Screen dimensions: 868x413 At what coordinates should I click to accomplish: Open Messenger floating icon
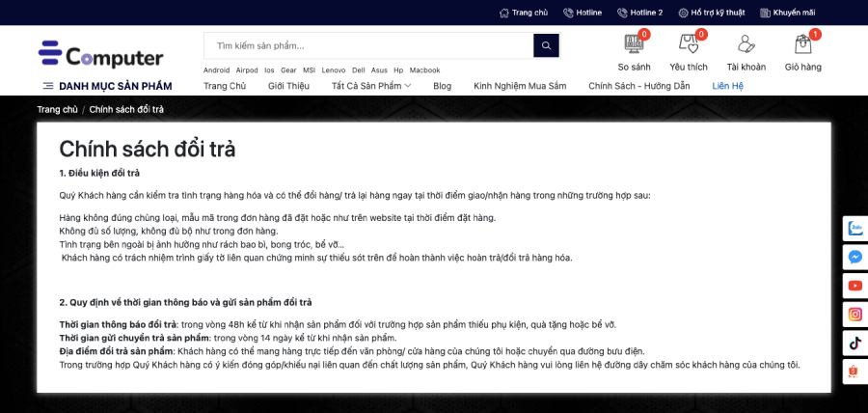click(x=855, y=257)
